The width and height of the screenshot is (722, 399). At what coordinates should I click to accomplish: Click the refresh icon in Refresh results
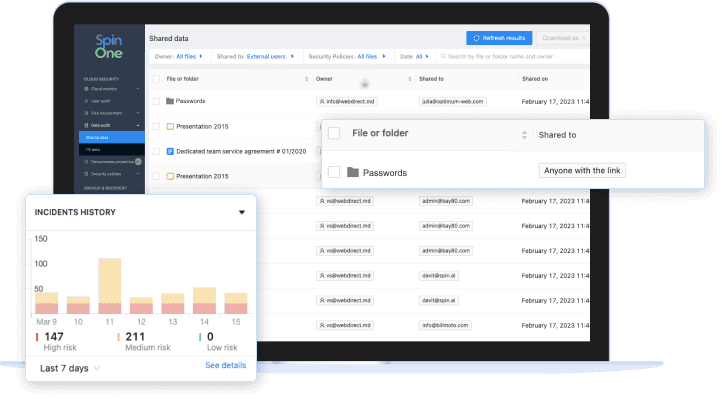pyautogui.click(x=477, y=38)
